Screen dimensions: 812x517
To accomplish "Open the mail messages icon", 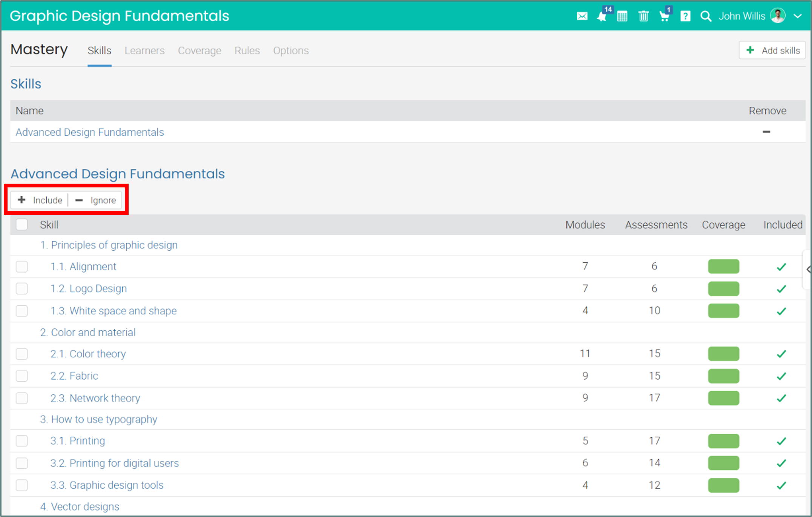I will [582, 16].
